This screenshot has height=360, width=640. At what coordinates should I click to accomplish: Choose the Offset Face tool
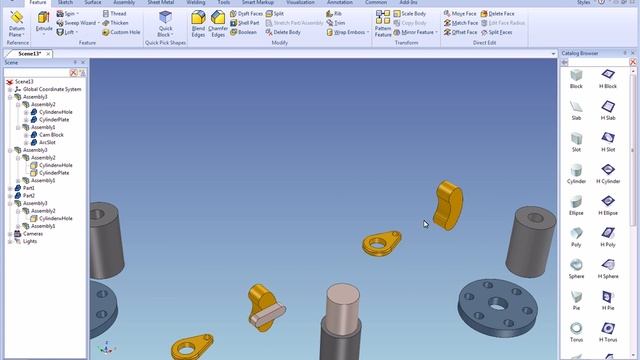460,32
